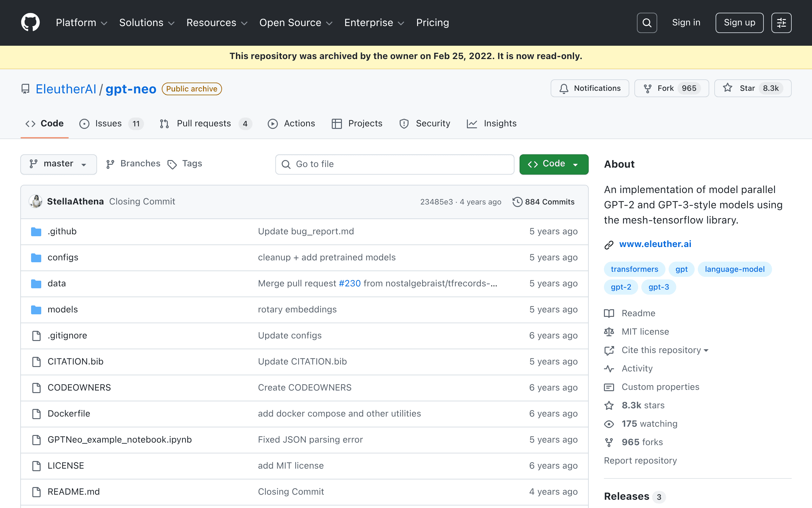Click the models folder icon
The width and height of the screenshot is (812, 508).
pos(36,310)
